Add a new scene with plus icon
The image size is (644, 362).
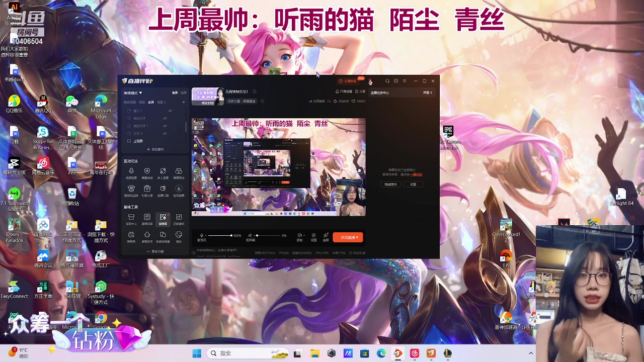tap(184, 102)
